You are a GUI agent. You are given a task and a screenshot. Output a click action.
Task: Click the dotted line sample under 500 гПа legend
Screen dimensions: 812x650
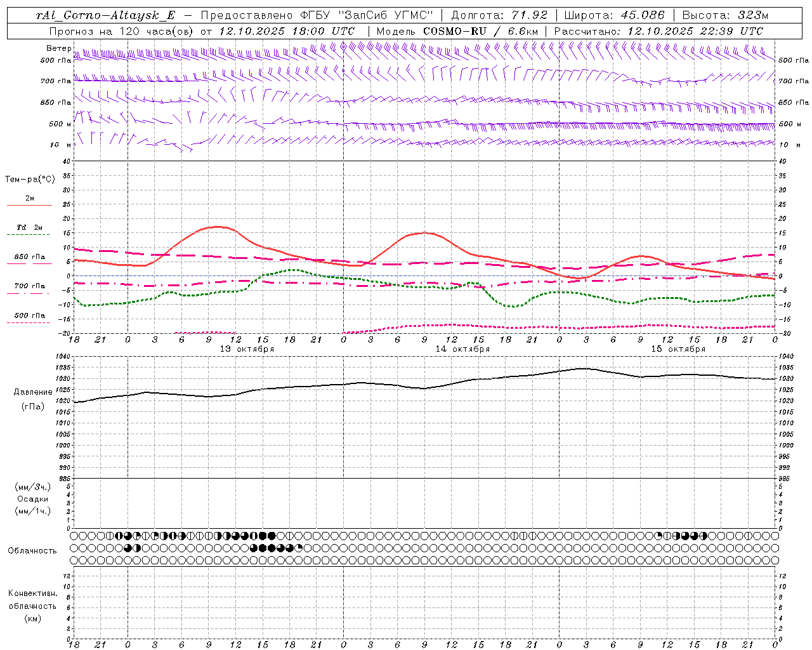29,322
